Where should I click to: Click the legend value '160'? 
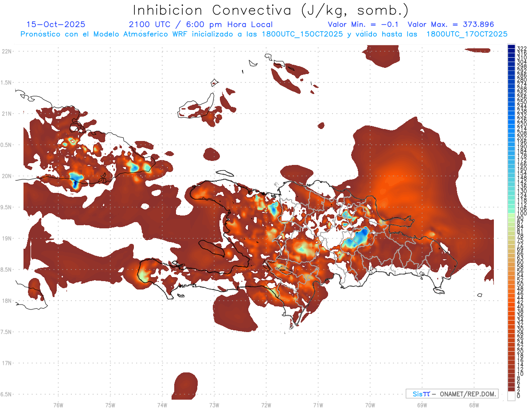pos(521,169)
